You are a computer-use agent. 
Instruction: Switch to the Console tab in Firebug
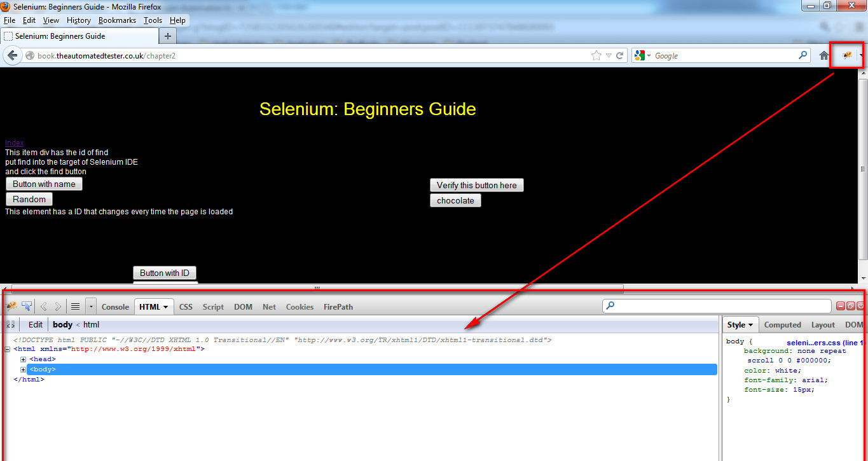115,306
